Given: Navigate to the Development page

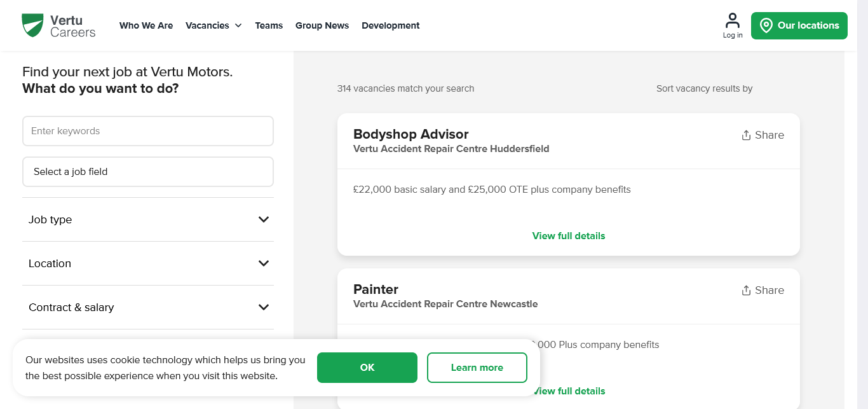Looking at the screenshot, I should pyautogui.click(x=391, y=25).
